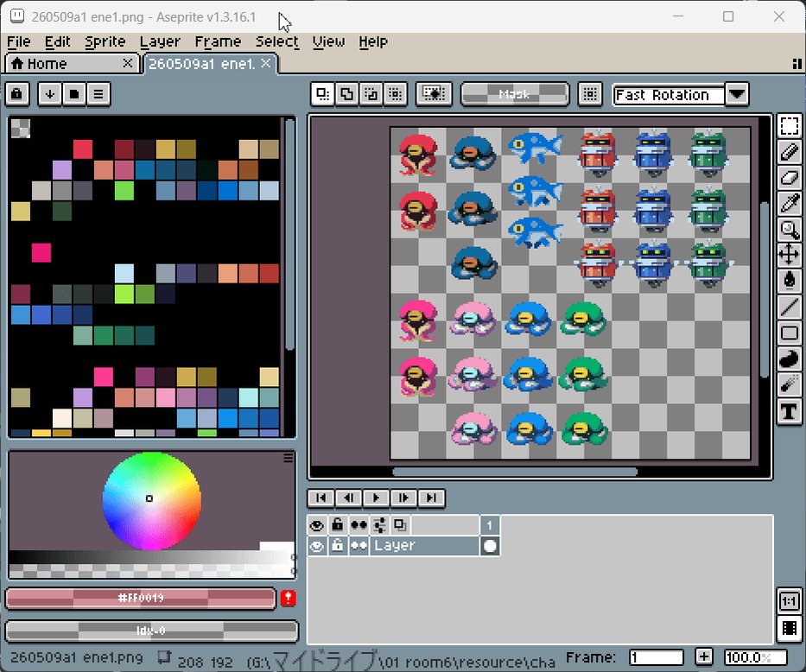Toggle continuous mode in timeline header
The image size is (806, 672).
tap(359, 525)
